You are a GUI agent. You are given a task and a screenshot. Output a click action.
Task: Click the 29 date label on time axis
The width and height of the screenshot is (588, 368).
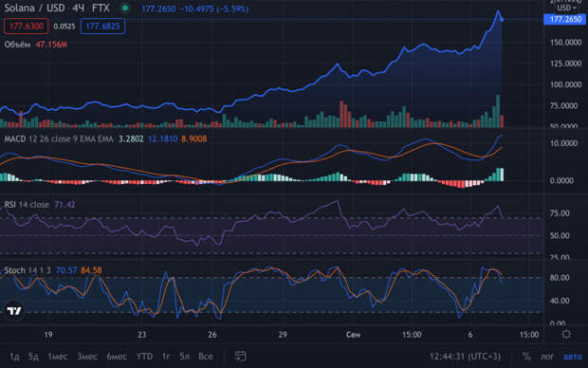pos(283,335)
